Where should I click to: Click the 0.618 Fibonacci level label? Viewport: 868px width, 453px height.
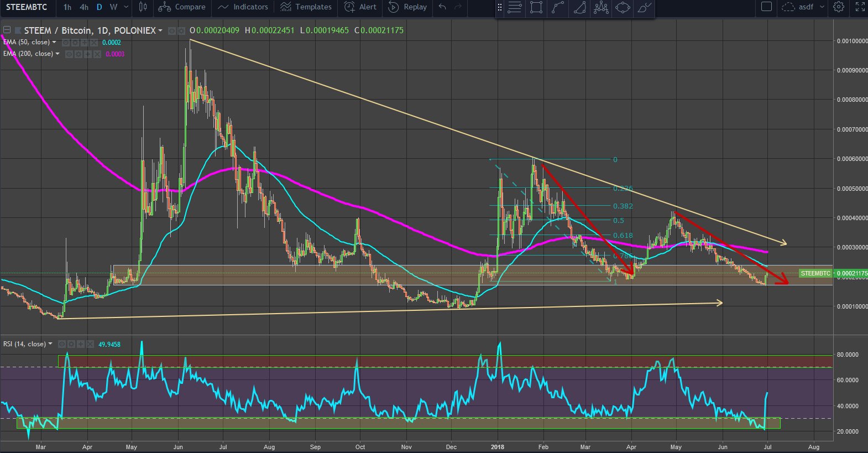[x=623, y=236]
